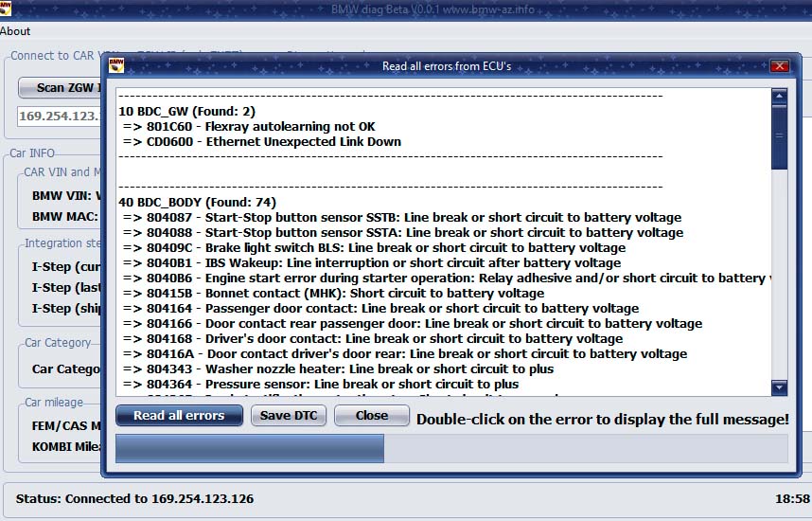812x521 pixels.
Task: Click Scan ZGW button in main window
Action: [x=60, y=87]
